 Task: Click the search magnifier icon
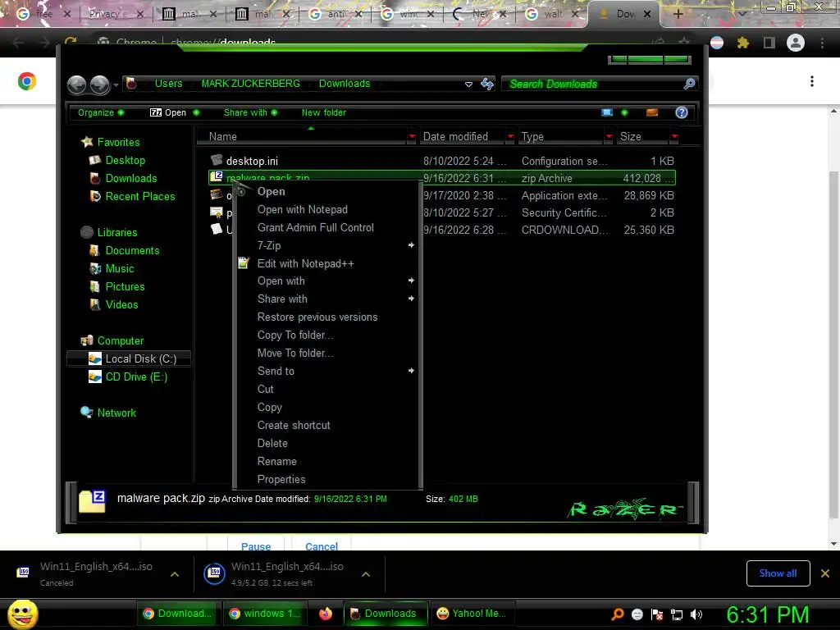tap(689, 84)
